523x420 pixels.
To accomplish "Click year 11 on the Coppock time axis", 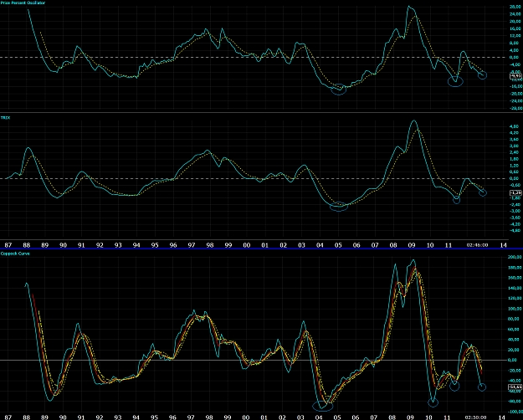I will [447, 417].
